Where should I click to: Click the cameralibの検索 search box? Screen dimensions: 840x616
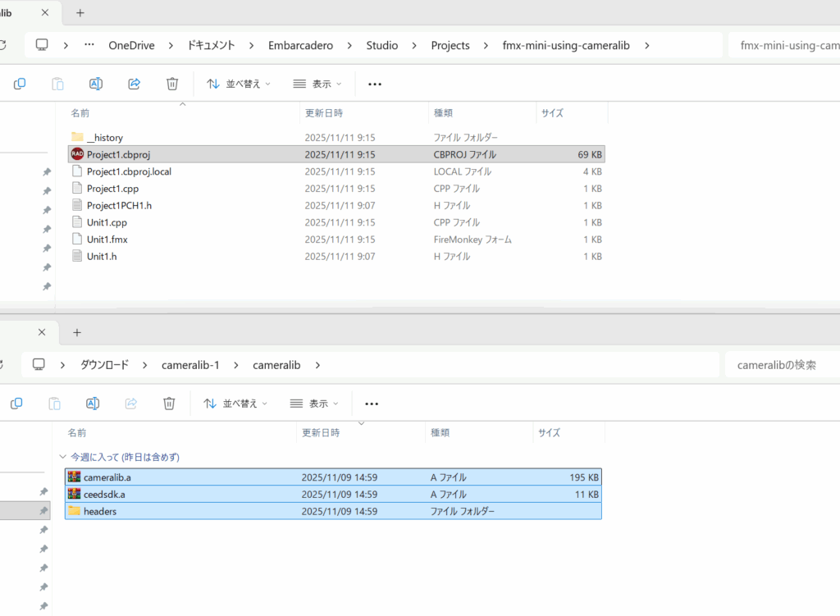[779, 365]
